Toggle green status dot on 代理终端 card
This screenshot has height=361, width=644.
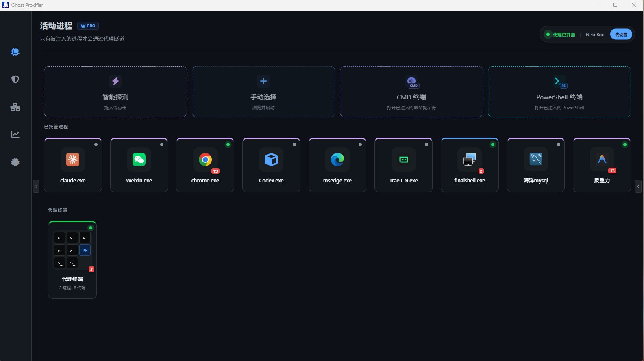[91, 228]
